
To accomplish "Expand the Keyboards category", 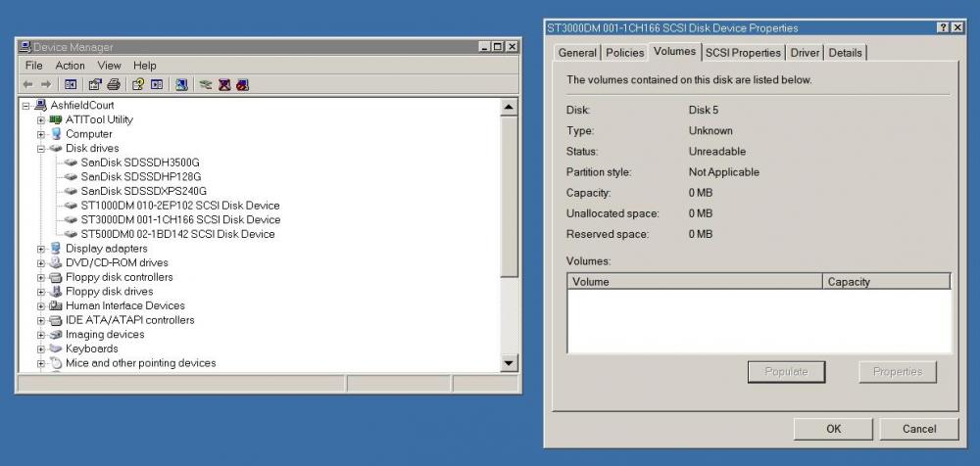I will (41, 349).
